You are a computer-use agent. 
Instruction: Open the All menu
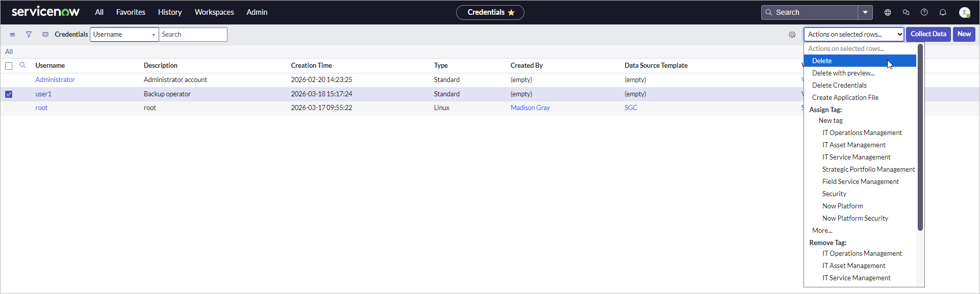[99, 12]
